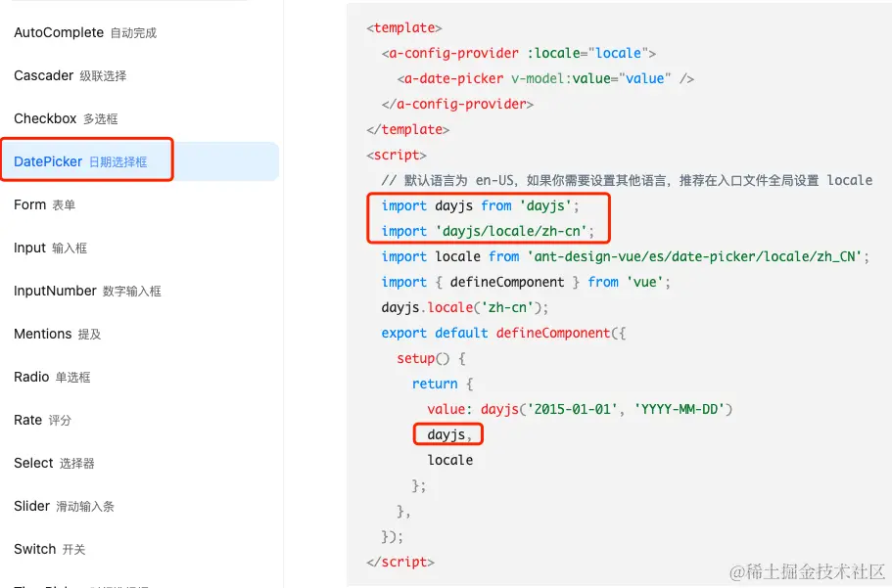Navigate to Mentions 提及 in the sidebar
This screenshot has width=892, height=588.
tap(58, 334)
